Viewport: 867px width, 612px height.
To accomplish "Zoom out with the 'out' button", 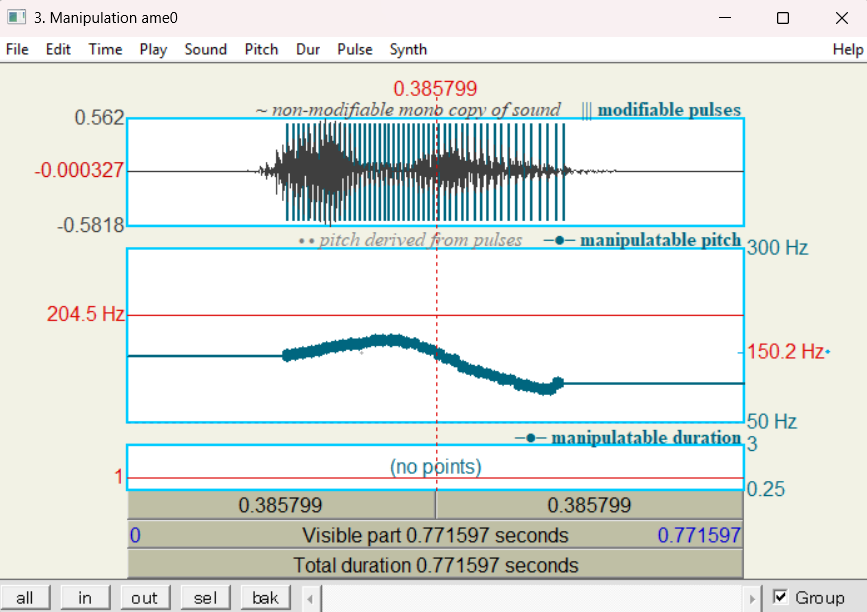I will 145,598.
